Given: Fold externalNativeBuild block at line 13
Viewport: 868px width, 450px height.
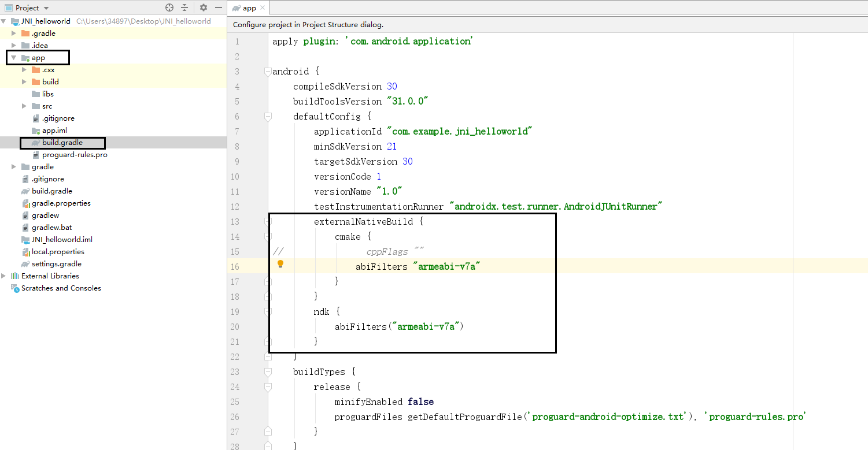Looking at the screenshot, I should [268, 222].
